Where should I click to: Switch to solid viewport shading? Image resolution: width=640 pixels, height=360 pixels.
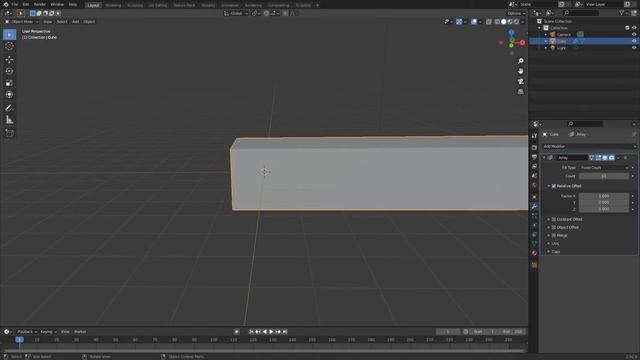click(x=503, y=22)
